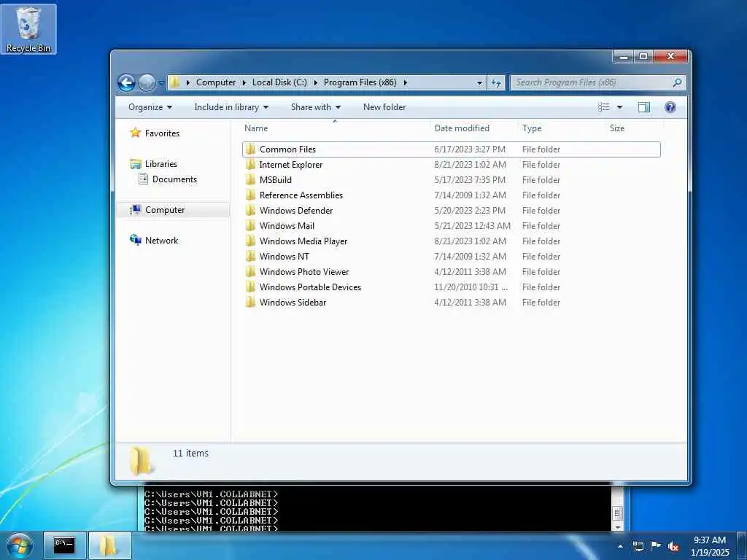
Task: Click the Windows NT folder icon
Action: point(251,256)
